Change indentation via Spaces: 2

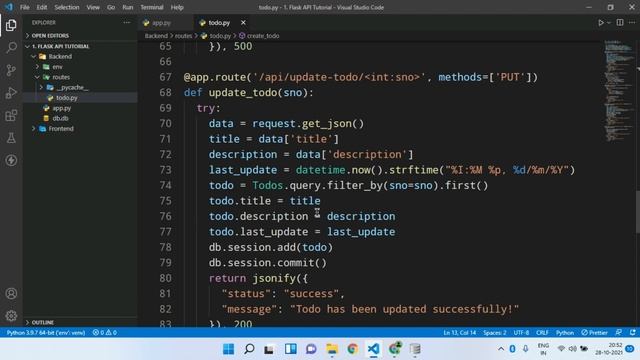pyautogui.click(x=495, y=333)
